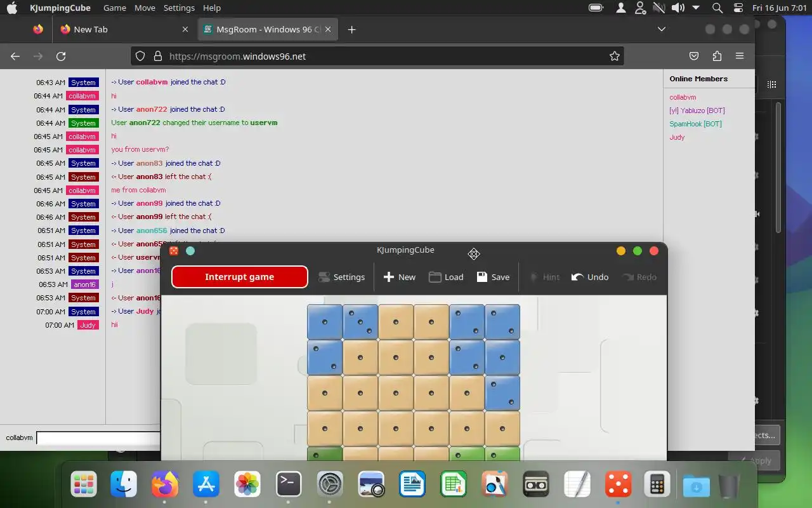Click the Undo arrow in the toolbar
The height and width of the screenshot is (508, 812).
click(590, 277)
